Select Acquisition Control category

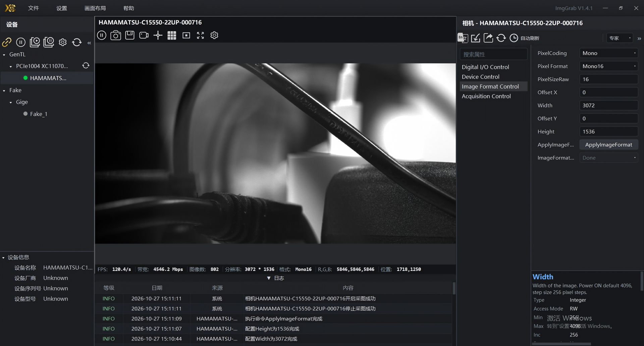pyautogui.click(x=493, y=96)
